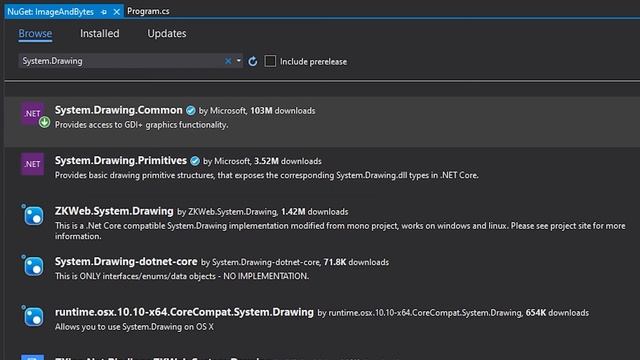Click "103M downloads" text for System.Drawing.Common
The width and height of the screenshot is (640, 360).
(x=283, y=111)
